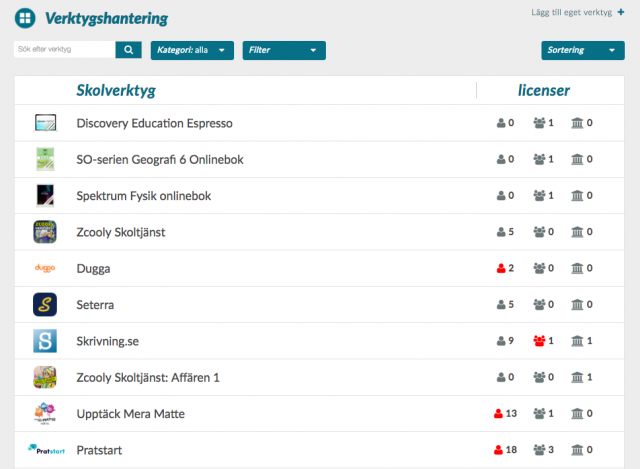The image size is (640, 469).
Task: Open Upptäck Mera Matte tool name
Action: [x=131, y=414]
